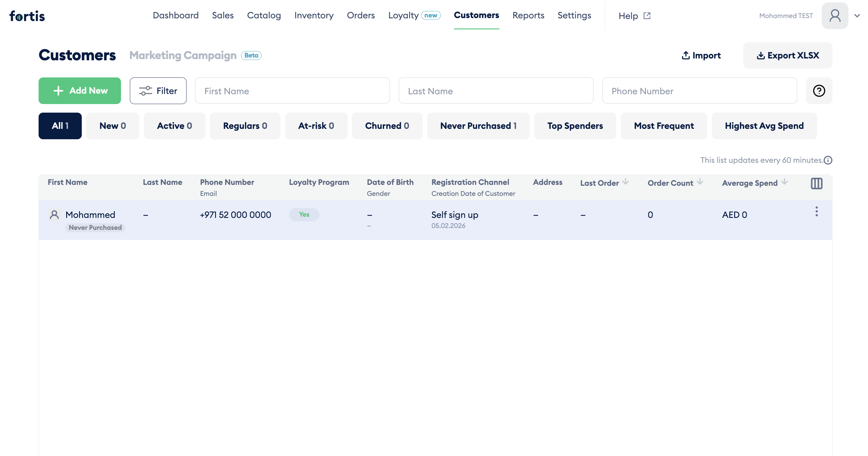Click Export XLSX
Image resolution: width=868 pixels, height=456 pixels.
(x=787, y=55)
